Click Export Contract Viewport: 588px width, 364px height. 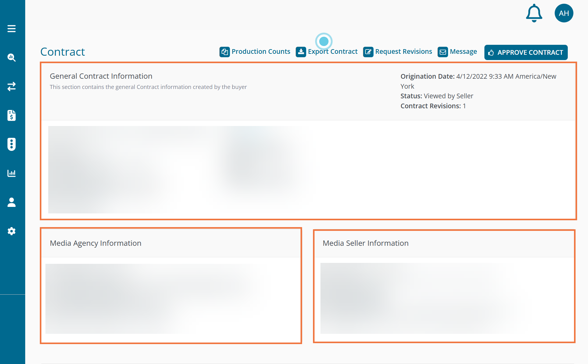[333, 52]
